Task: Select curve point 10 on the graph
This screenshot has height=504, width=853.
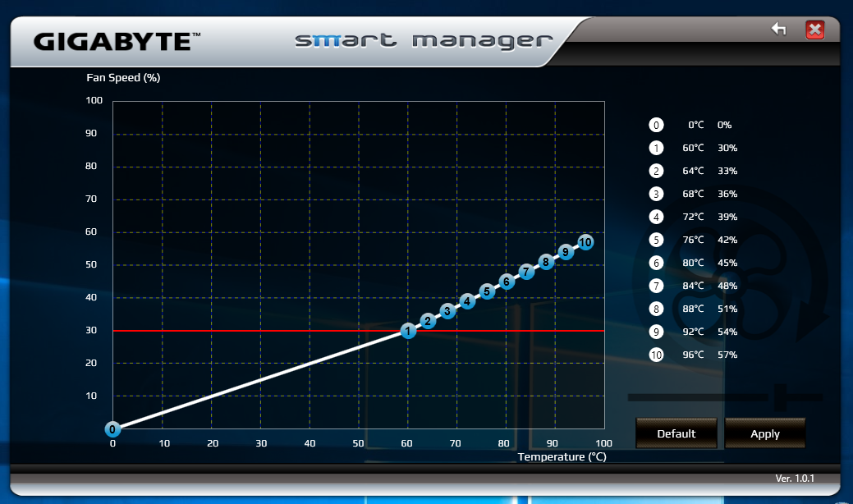Action: [585, 242]
